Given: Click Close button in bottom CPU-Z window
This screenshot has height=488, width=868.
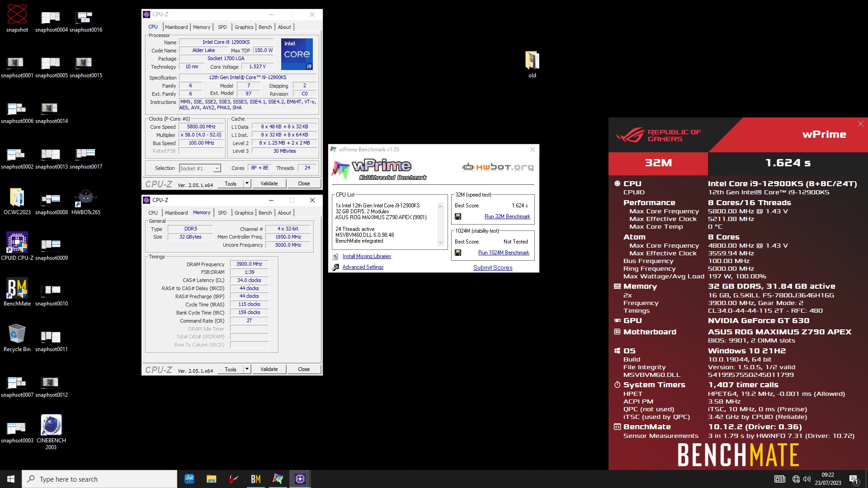Looking at the screenshot, I should pyautogui.click(x=304, y=369).
